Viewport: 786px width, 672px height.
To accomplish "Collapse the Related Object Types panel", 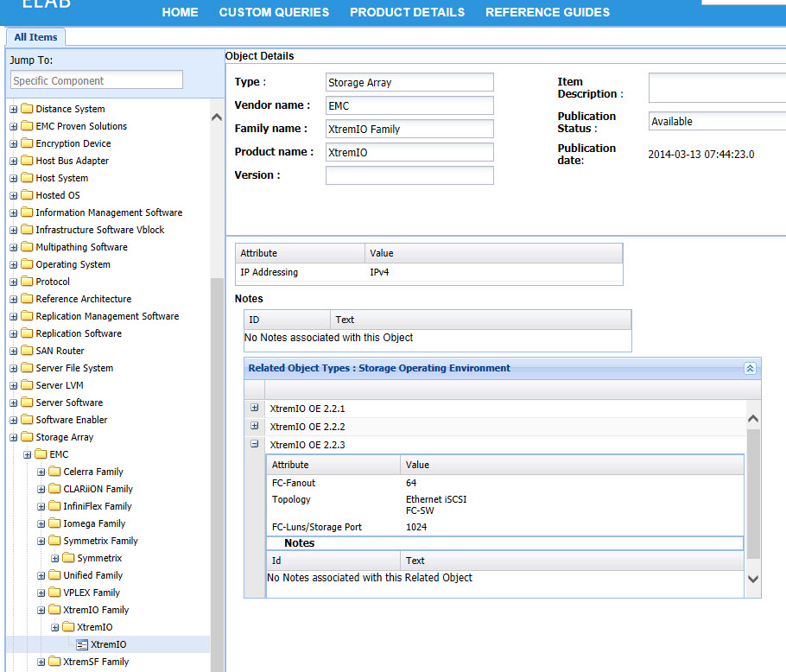I will coord(750,368).
